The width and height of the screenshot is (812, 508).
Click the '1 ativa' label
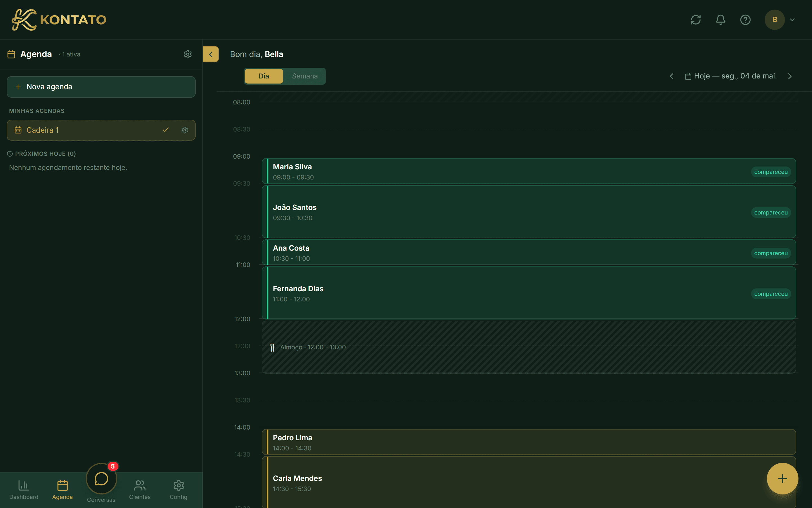(71, 54)
